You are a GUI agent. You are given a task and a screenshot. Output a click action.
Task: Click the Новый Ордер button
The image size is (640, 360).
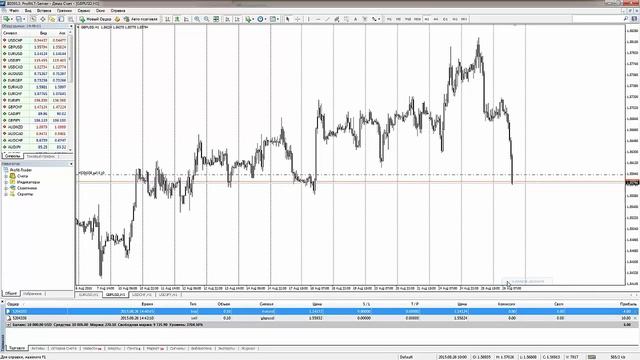tap(96, 19)
